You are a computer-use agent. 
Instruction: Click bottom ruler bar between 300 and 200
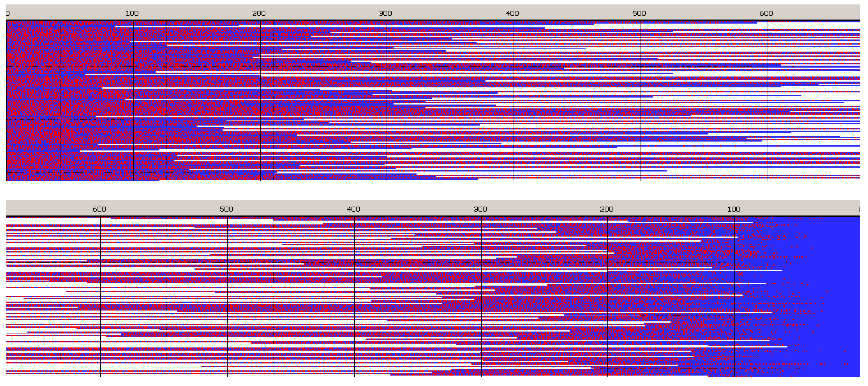pos(543,209)
